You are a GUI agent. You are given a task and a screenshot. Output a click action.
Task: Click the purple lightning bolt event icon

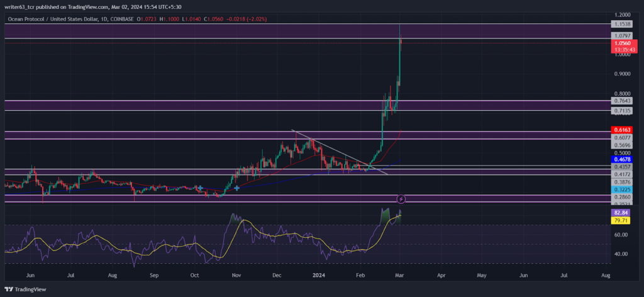coord(401,199)
